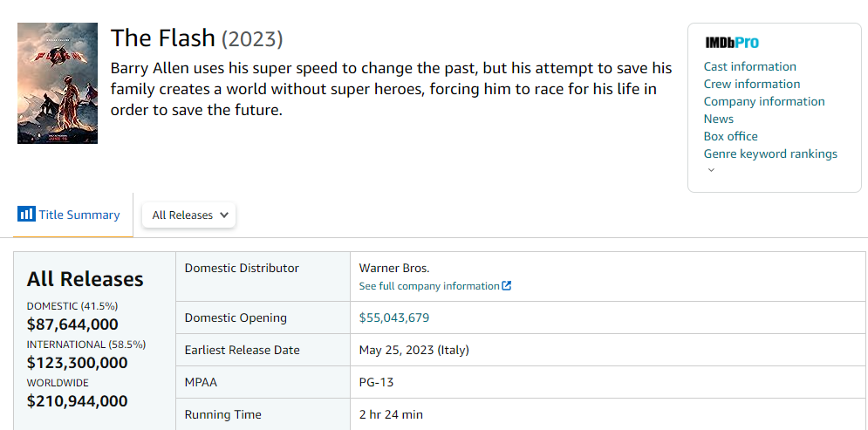Open the All Releases dropdown
Screen dimensions: 868x430
pos(189,215)
